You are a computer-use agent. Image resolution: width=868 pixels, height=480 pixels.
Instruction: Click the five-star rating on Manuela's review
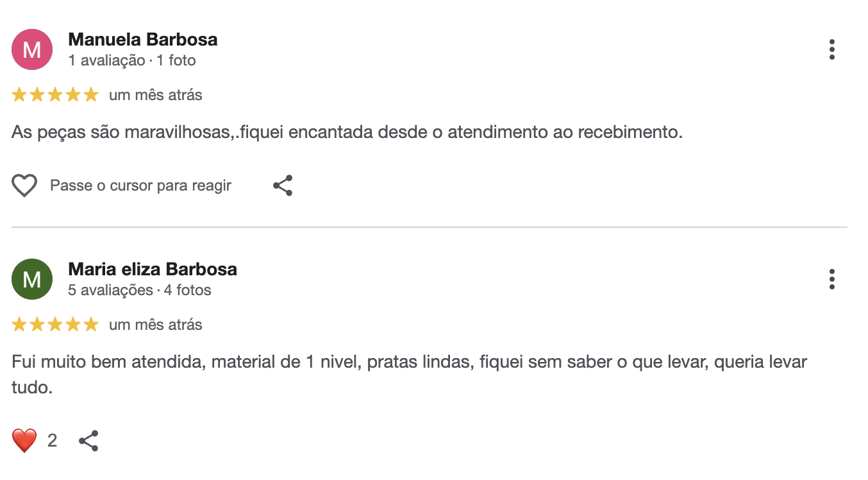pyautogui.click(x=55, y=95)
